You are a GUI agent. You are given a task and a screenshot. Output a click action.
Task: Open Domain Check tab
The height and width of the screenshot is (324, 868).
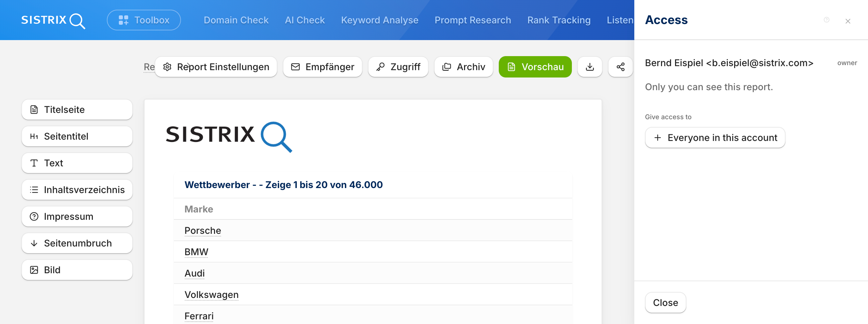[x=236, y=20]
